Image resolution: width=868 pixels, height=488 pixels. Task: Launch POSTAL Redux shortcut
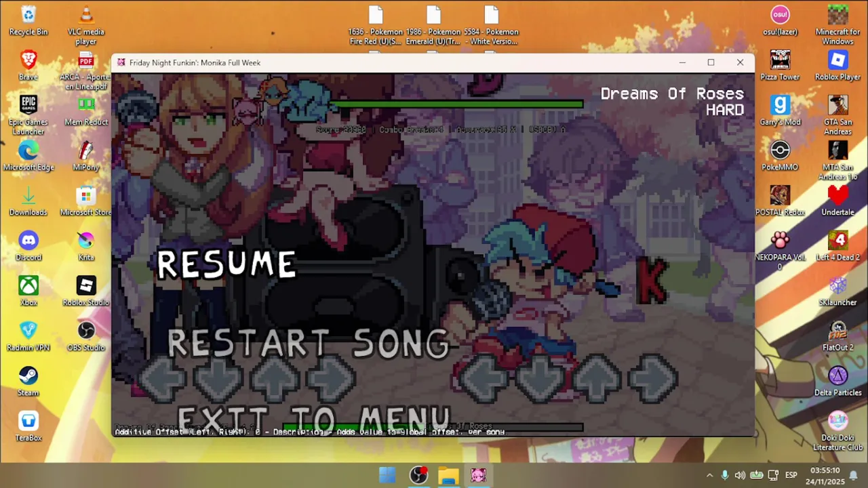pos(780,201)
